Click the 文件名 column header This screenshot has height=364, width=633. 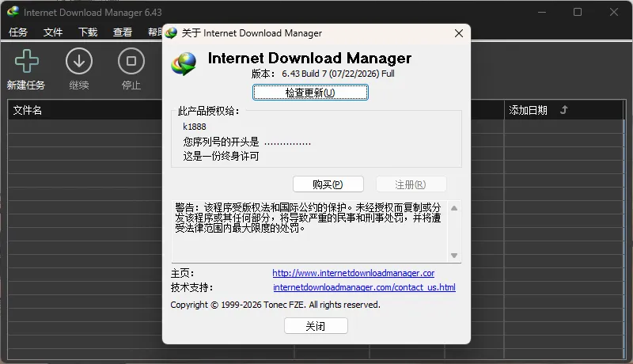click(85, 110)
